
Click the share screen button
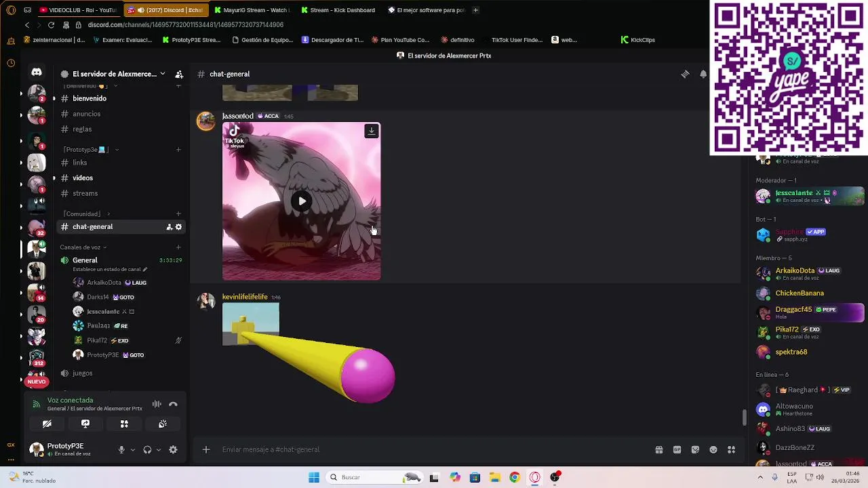click(x=85, y=424)
